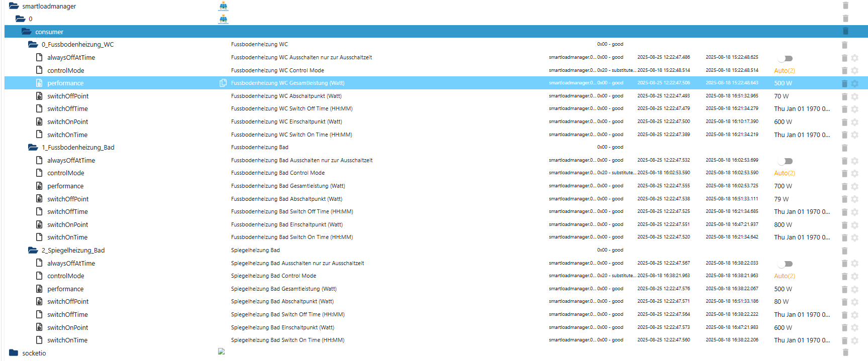Edit Auto(2) value of Spiegelheizung Bad controlMode

[785, 276]
